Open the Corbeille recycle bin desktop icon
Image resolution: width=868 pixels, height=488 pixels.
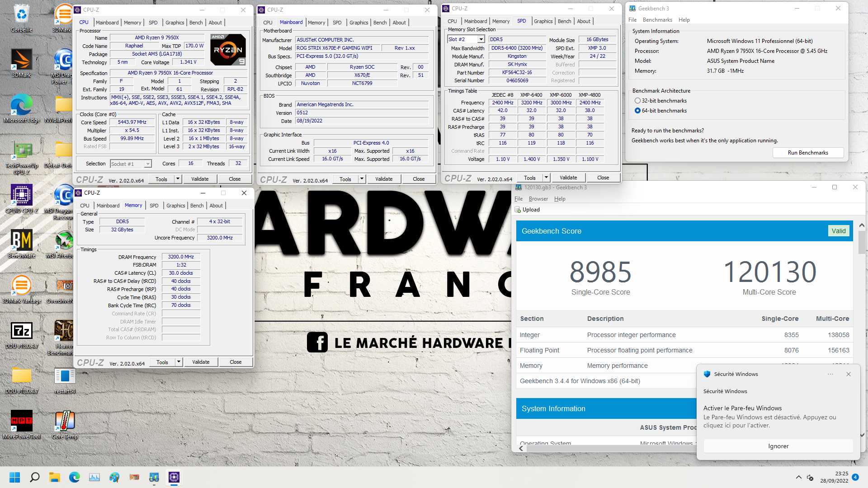point(21,18)
